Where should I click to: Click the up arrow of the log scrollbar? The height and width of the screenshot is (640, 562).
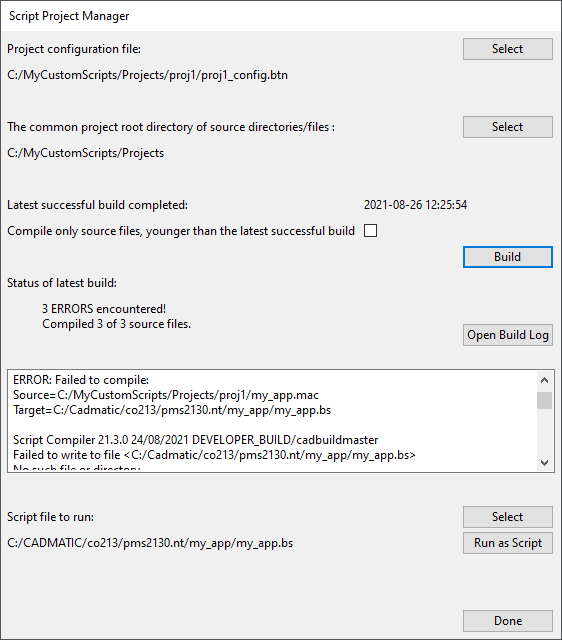[x=544, y=380]
